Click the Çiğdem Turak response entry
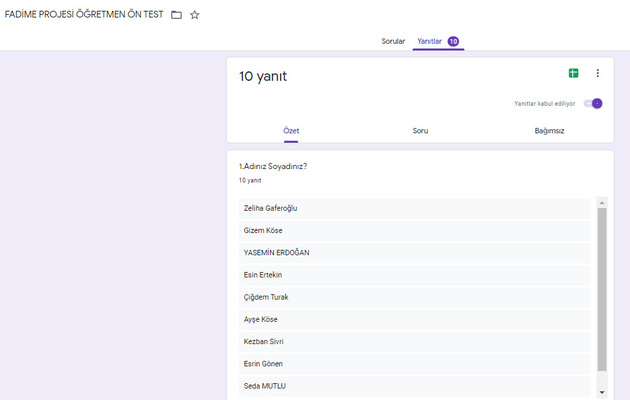This screenshot has height=400, width=630. coord(412,297)
